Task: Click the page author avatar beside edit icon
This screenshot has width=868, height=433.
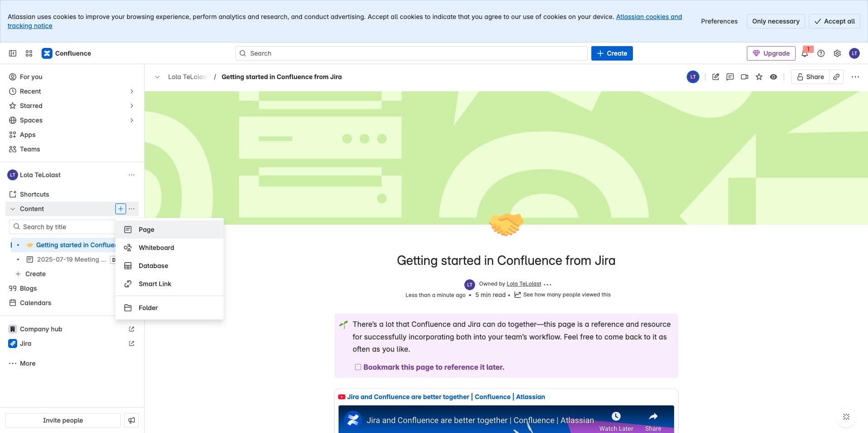Action: 693,77
